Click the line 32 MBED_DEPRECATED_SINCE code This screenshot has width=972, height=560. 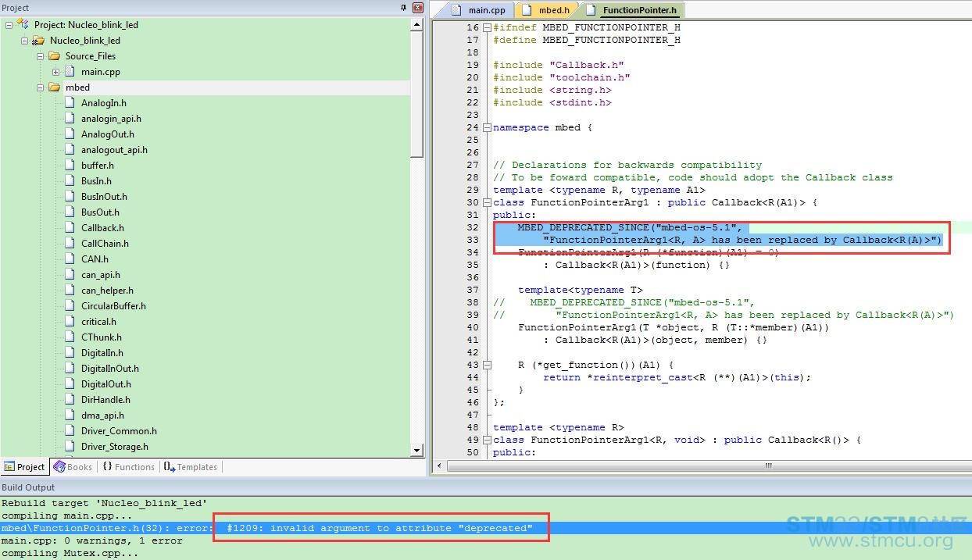(x=630, y=227)
